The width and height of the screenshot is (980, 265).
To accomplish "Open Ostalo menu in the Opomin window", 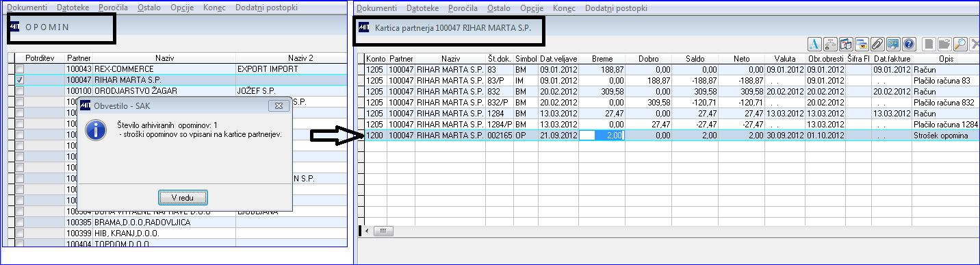I will (x=150, y=8).
